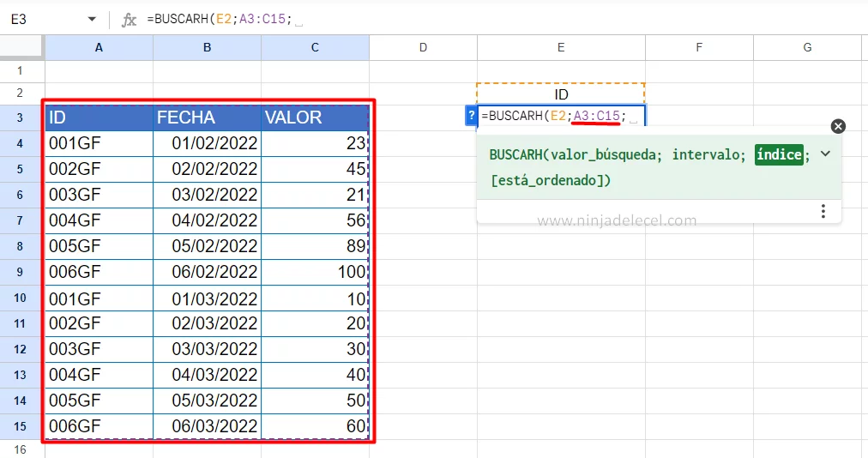Select column C header
The width and height of the screenshot is (868, 458).
coord(315,48)
